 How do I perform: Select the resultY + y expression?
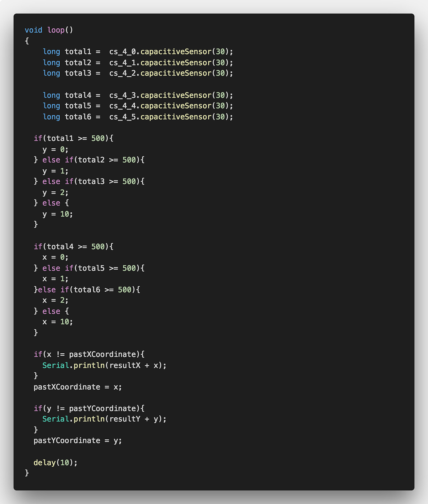136,419
